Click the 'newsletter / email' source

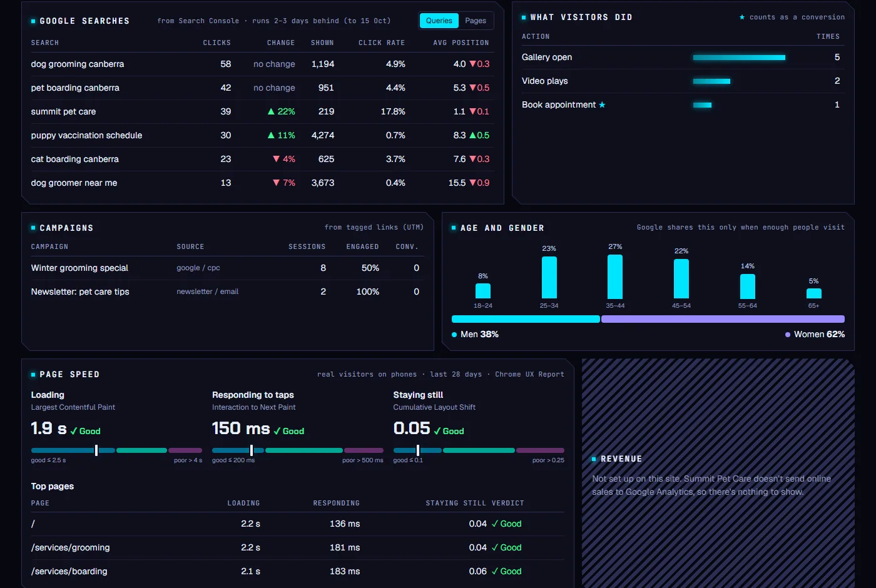[208, 291]
